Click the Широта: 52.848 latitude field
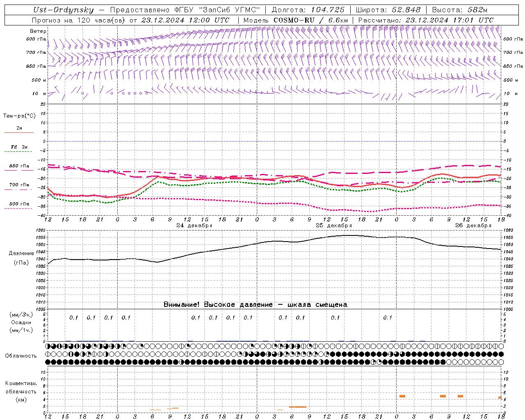Screen dimensions: 525x420 pos(388,10)
